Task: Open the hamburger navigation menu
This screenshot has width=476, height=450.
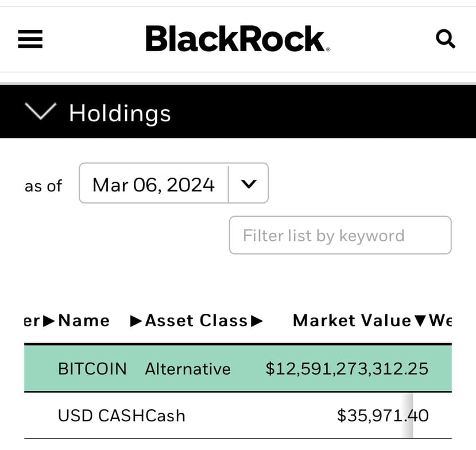Action: pos(30,39)
